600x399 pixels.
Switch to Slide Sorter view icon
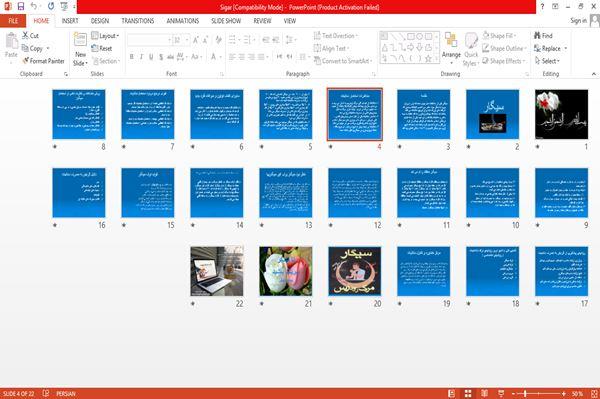click(x=468, y=394)
